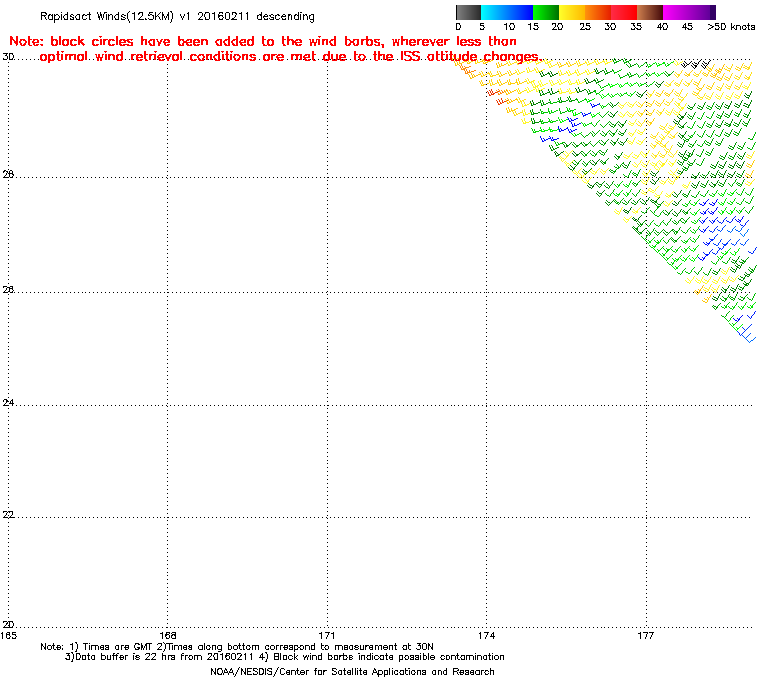Click the longitude axis label "168"
Image resolution: width=760 pixels, height=688 pixels.
pos(168,635)
